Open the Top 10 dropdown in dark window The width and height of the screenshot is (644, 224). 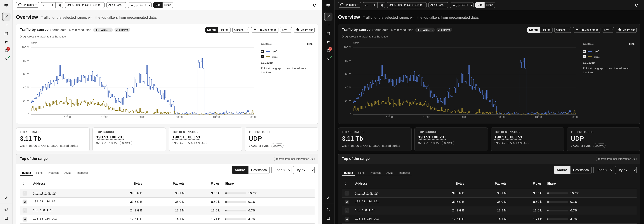pos(603,170)
